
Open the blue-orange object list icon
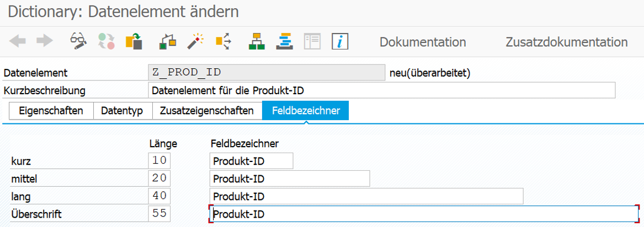(284, 41)
